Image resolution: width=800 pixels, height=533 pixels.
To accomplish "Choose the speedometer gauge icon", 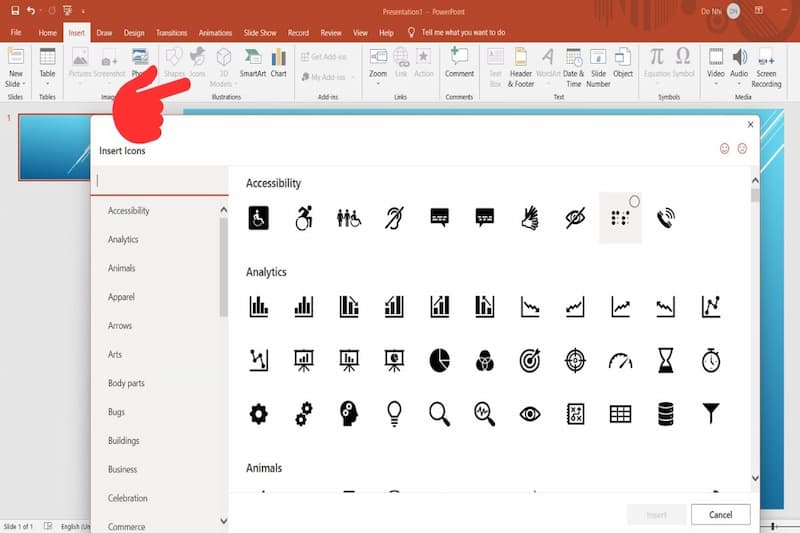I will (620, 361).
